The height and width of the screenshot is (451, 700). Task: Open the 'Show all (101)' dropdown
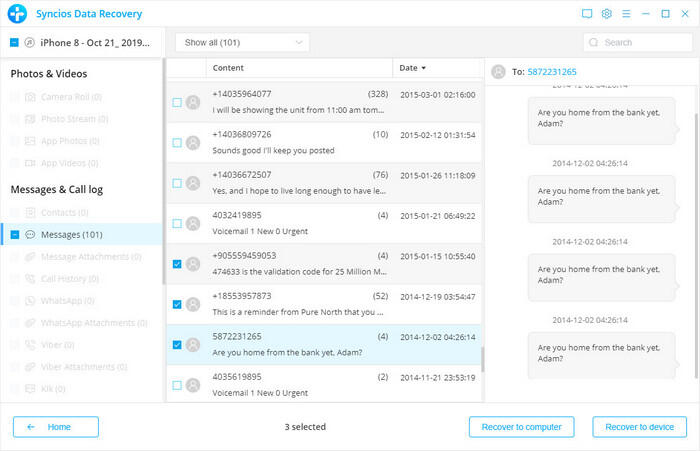click(x=242, y=43)
